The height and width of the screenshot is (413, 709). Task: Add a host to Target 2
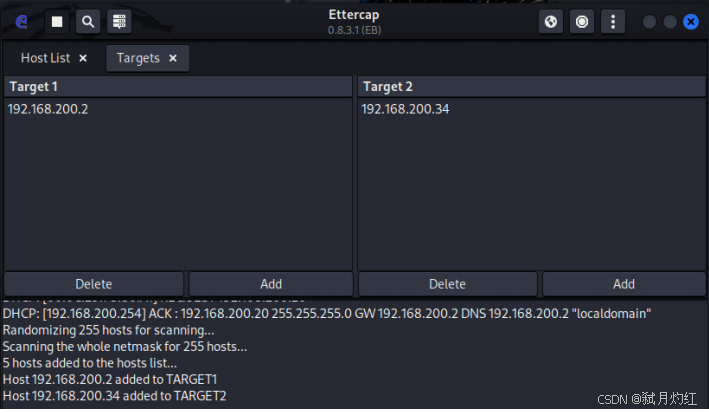pos(624,284)
